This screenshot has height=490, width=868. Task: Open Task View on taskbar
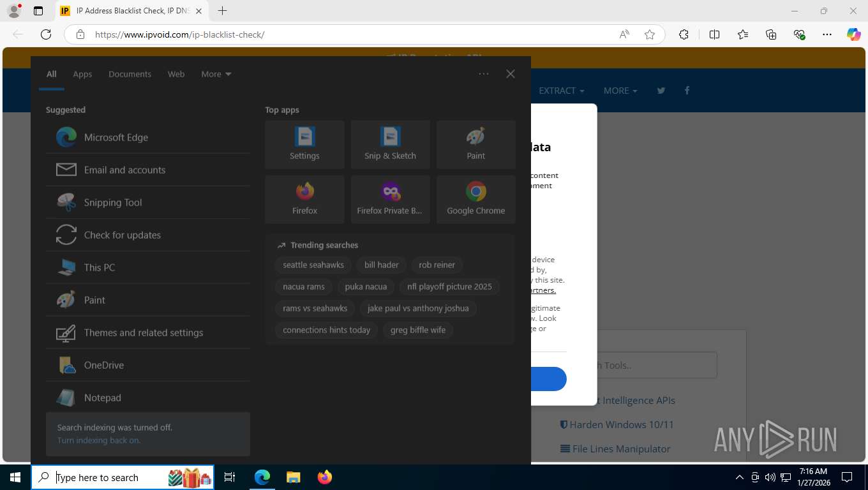click(230, 477)
